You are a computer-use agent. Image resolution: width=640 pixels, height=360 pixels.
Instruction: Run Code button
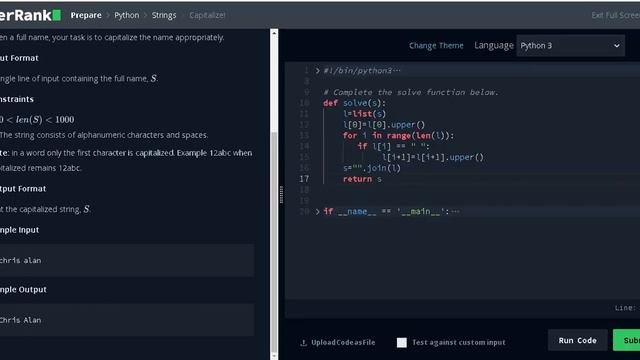pyautogui.click(x=577, y=340)
